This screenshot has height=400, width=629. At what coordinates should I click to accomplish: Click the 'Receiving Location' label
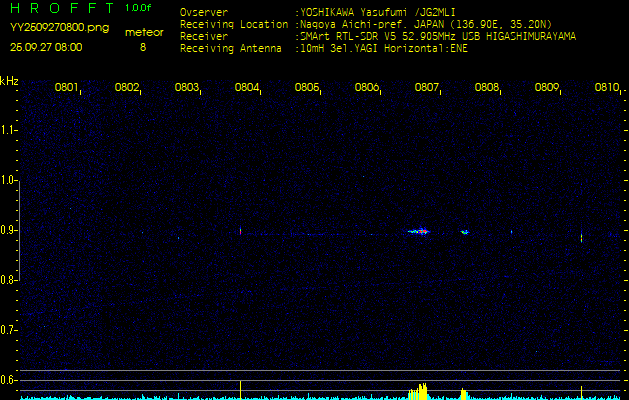click(234, 24)
